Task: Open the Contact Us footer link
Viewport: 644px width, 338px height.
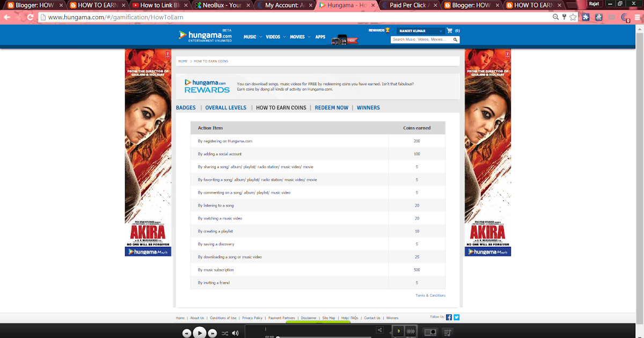Action: point(372,318)
